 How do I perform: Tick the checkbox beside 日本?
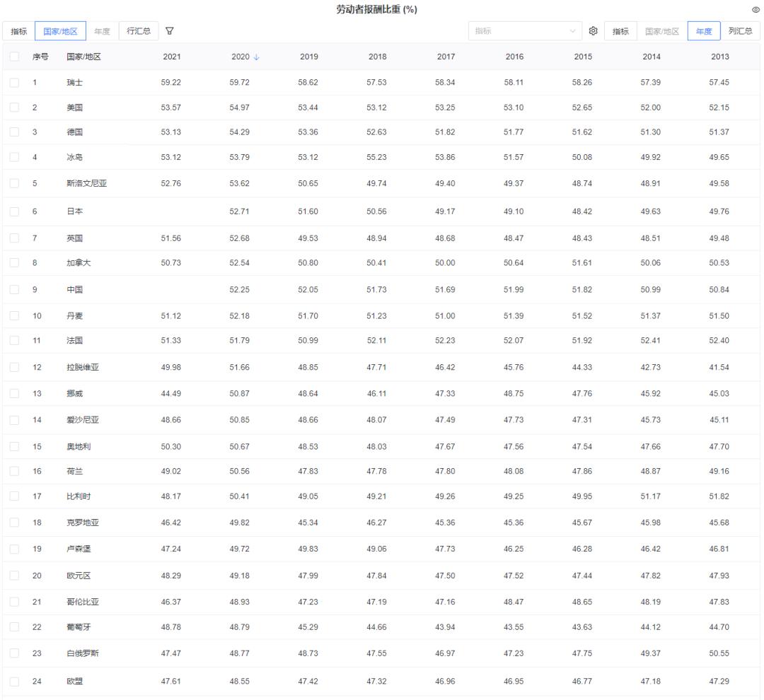pyautogui.click(x=14, y=212)
